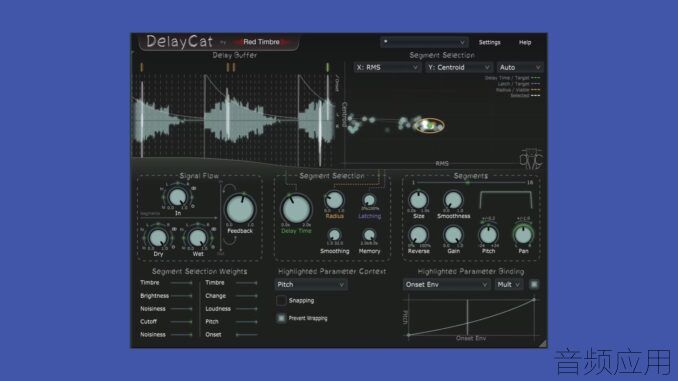Adjust the Cutoff weight slider
Screen dimensions: 678x381
tap(182, 322)
